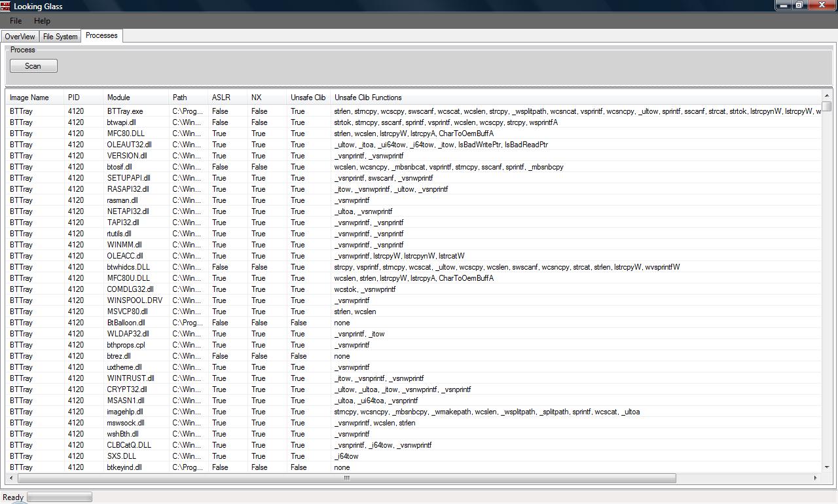This screenshot has width=838, height=504.
Task: Sort by Unsafe Clib Functions header
Action: 576,98
